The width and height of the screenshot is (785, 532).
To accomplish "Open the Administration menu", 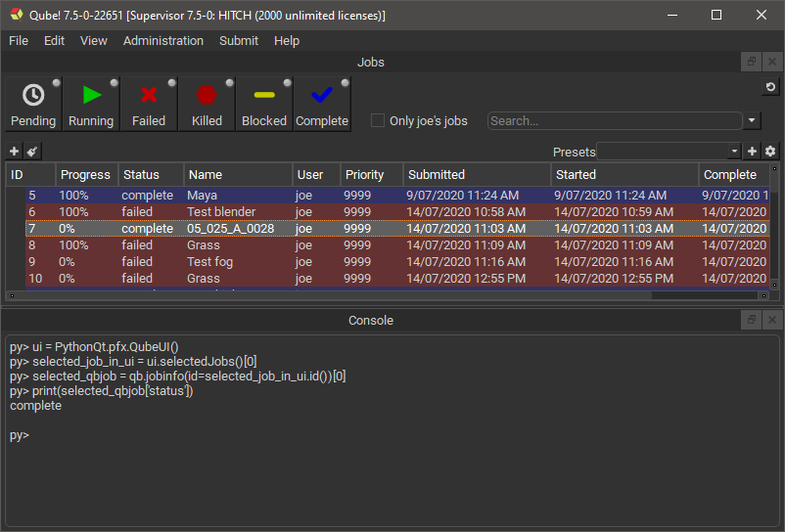I will [x=163, y=41].
